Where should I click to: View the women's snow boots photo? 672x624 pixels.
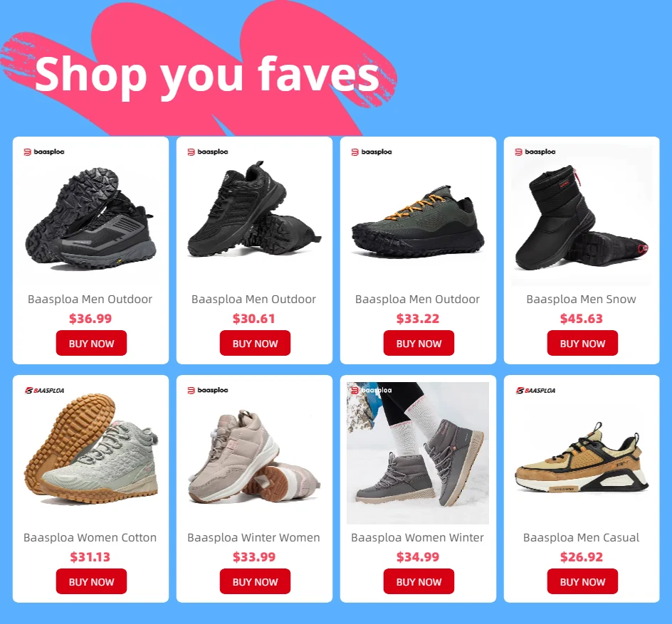tap(418, 453)
